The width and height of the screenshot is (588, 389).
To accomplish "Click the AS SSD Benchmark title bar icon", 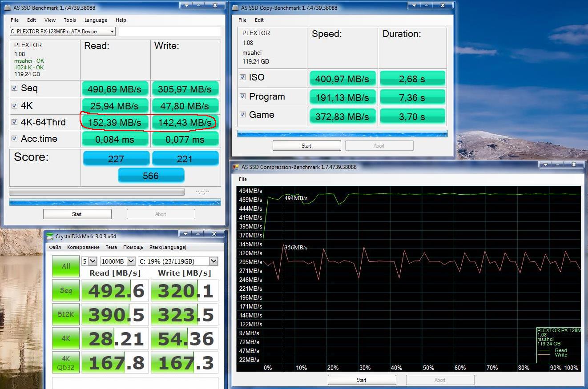I will (8, 8).
